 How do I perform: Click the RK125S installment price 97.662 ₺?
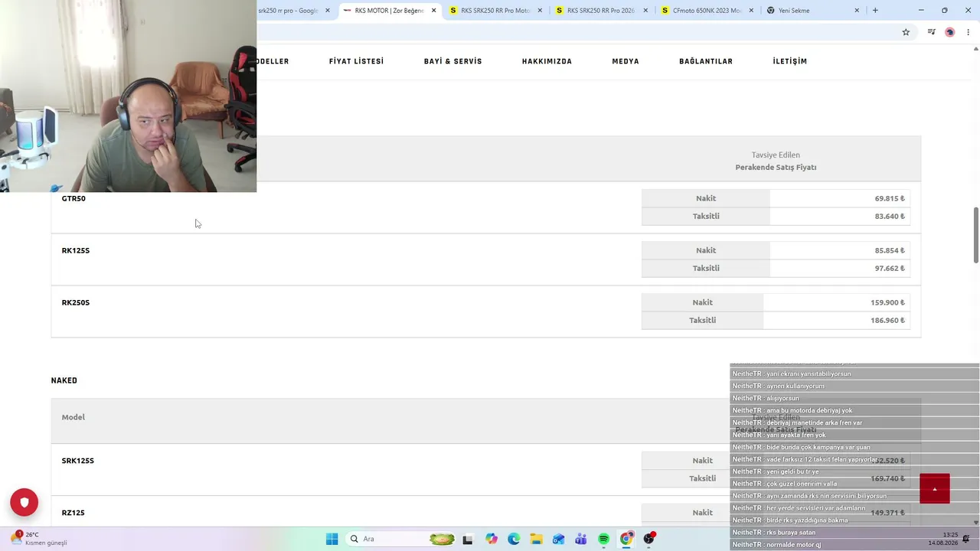click(x=890, y=268)
